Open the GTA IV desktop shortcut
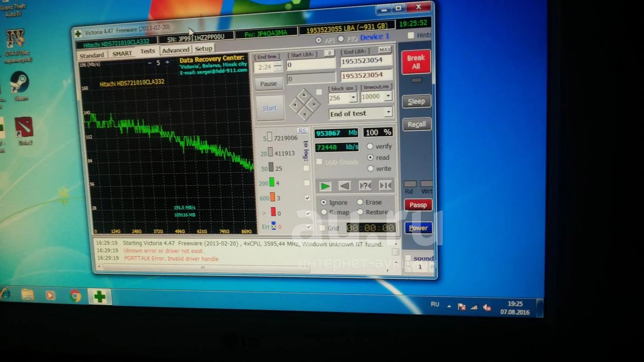The width and height of the screenshot is (644, 362). point(17,46)
